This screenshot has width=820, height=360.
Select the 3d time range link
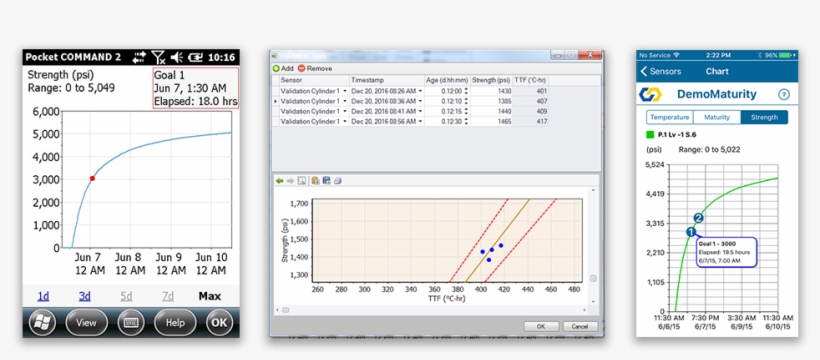[x=85, y=296]
